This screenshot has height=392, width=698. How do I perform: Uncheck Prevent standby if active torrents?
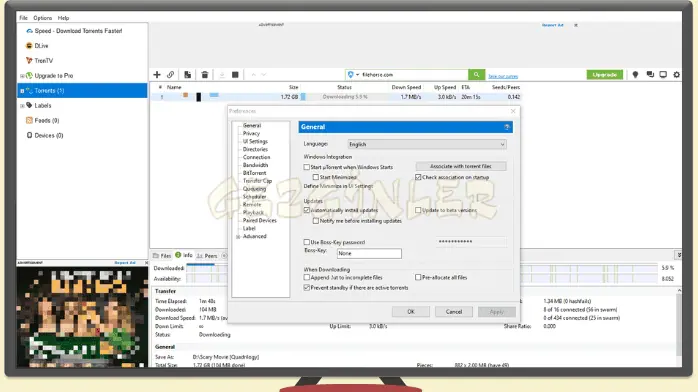click(307, 288)
